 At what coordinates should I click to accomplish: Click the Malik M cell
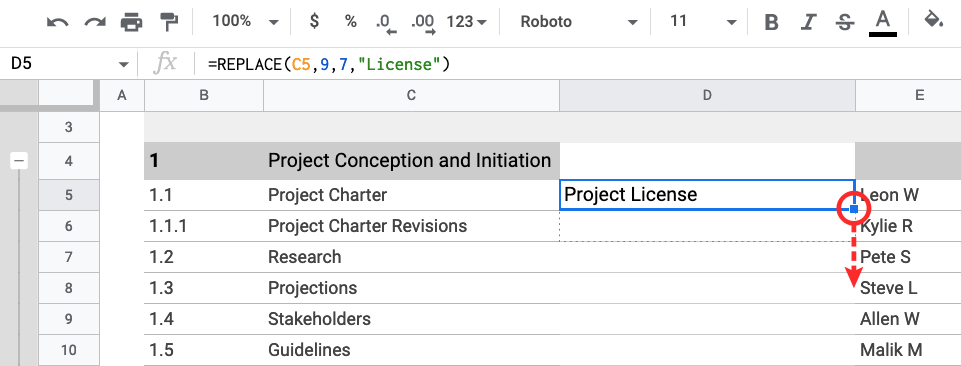coord(908,350)
